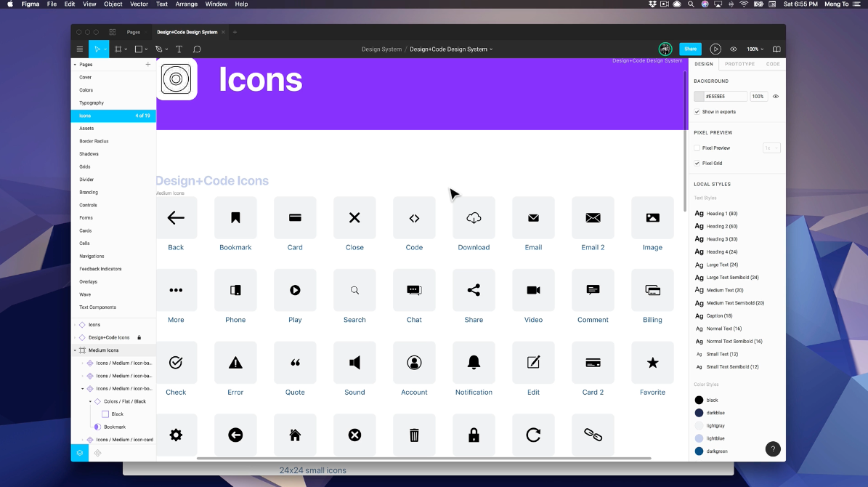The height and width of the screenshot is (487, 868).
Task: Select the Move tool in the toolbar
Action: tap(99, 49)
